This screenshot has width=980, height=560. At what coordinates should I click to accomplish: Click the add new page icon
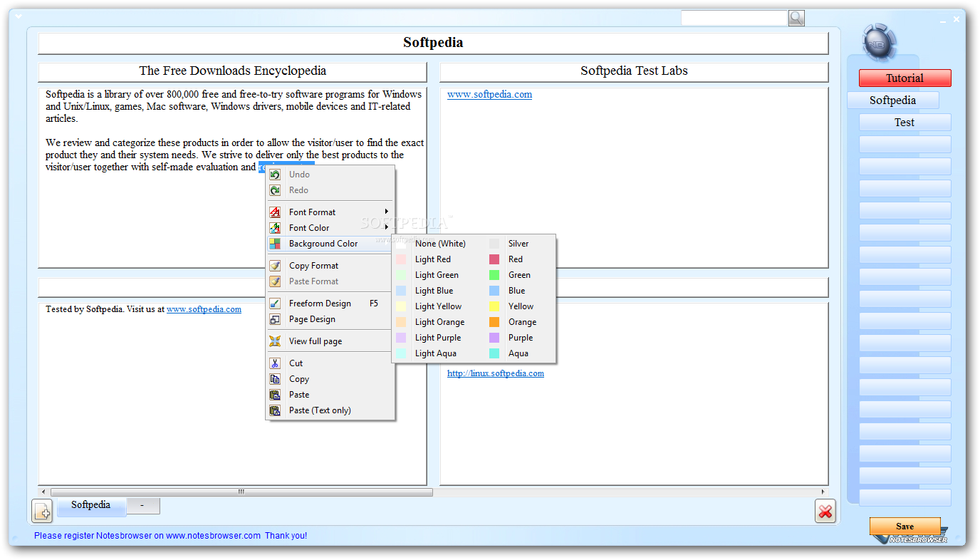pos(43,511)
